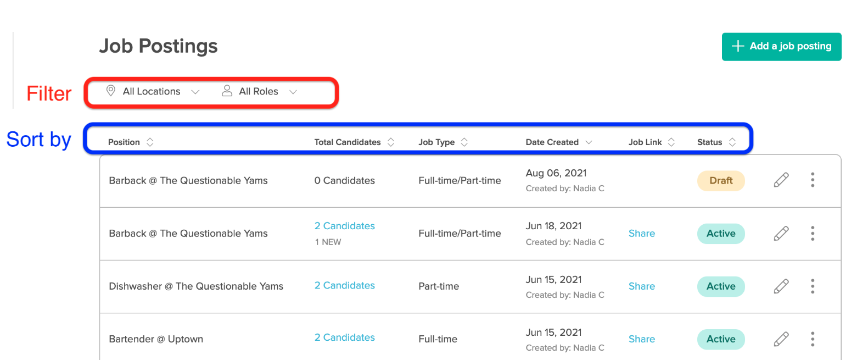Image resolution: width=868 pixels, height=360 pixels.
Task: Click pencil icon on Jun 18 Barback row
Action: 781,233
